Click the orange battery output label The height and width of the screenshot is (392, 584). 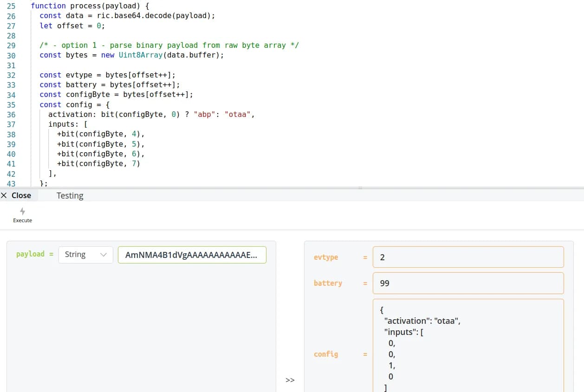point(328,283)
